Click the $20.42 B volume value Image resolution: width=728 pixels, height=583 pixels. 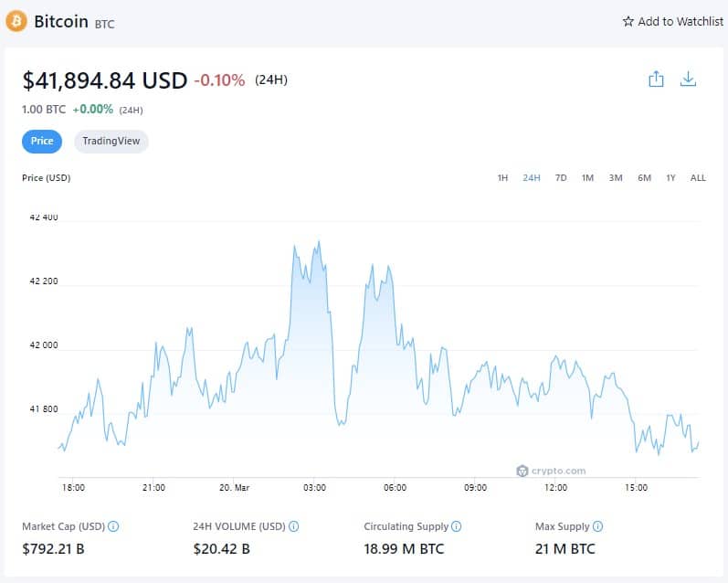pyautogui.click(x=221, y=549)
